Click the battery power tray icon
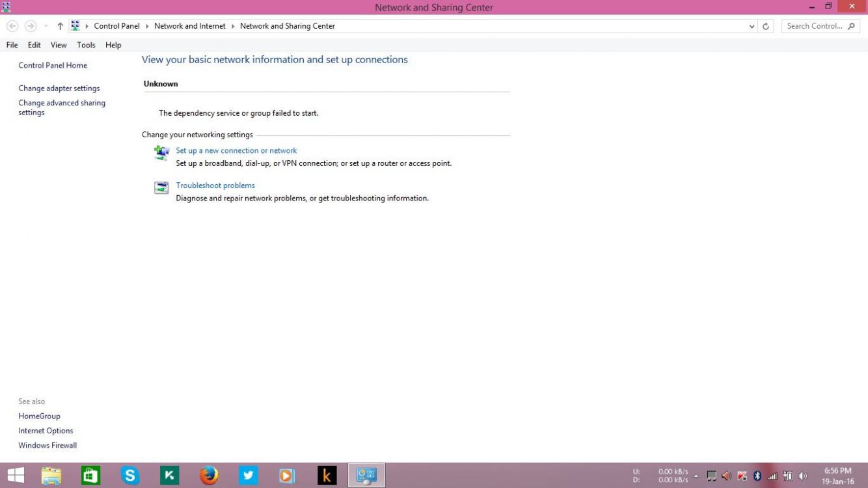This screenshot has height=488, width=868. [x=787, y=476]
